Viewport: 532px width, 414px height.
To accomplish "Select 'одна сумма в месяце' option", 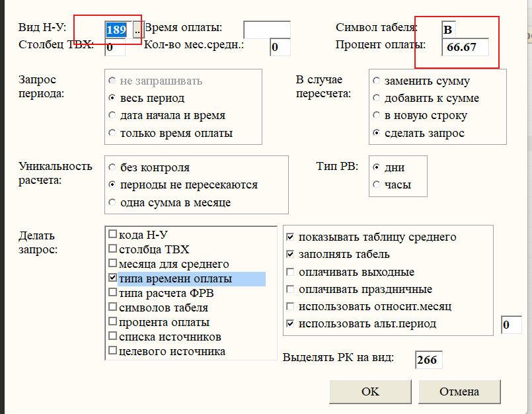I will [112, 202].
